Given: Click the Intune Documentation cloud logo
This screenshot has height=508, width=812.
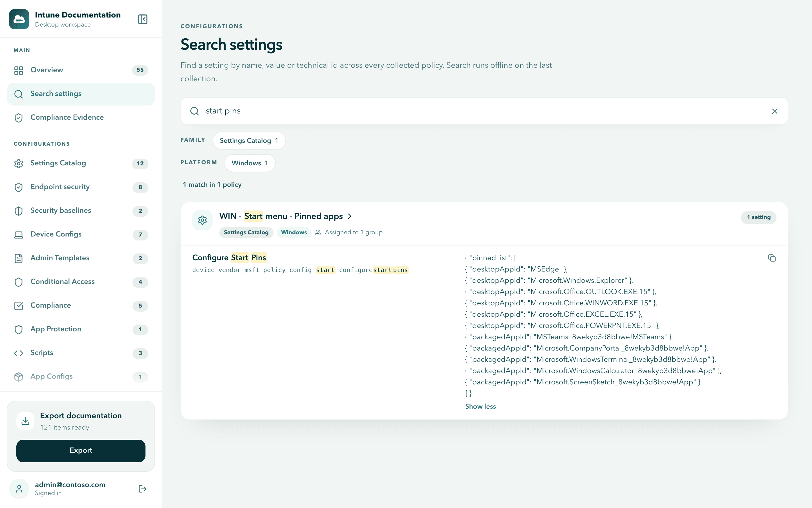Looking at the screenshot, I should (19, 19).
